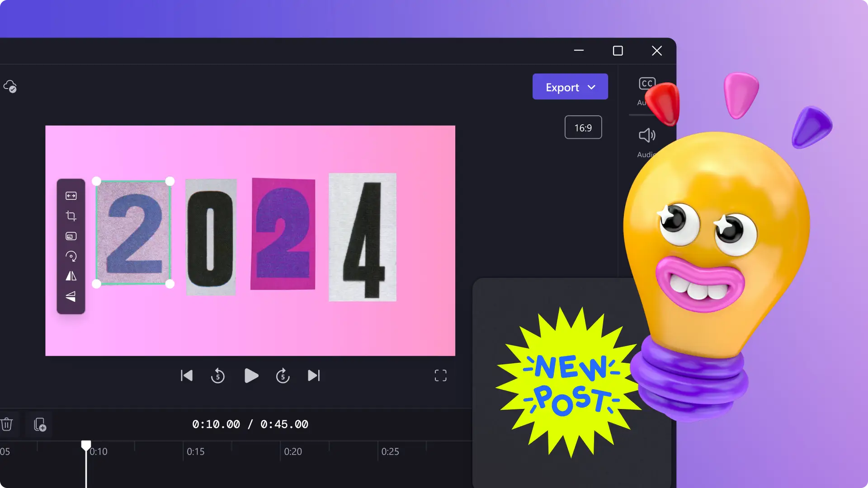The image size is (868, 488).
Task: Maximize the editor window
Action: click(618, 51)
